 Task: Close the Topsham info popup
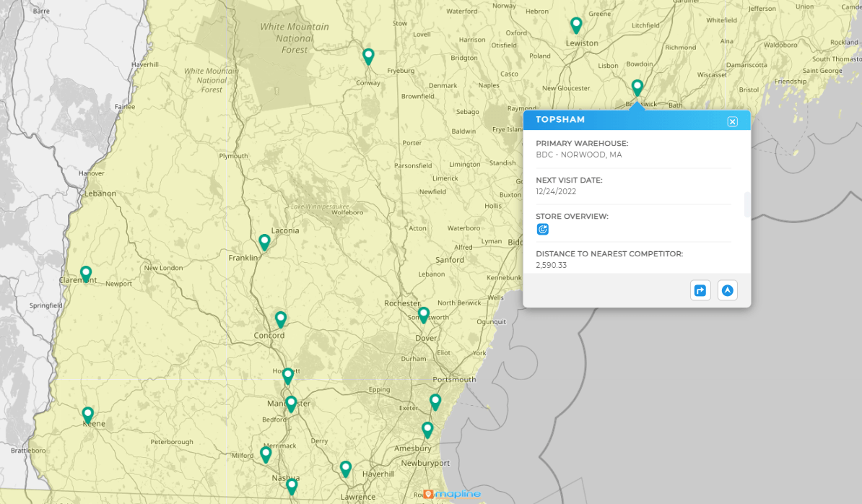tap(733, 121)
